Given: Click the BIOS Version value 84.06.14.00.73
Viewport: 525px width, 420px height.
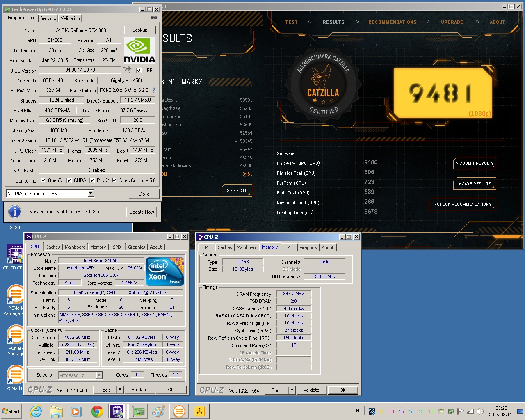Looking at the screenshot, I should pyautogui.click(x=80, y=70).
